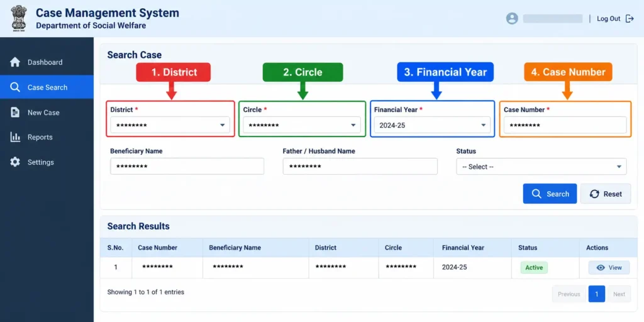644x322 pixels.
Task: Click the Search Case heading
Action: (x=135, y=55)
